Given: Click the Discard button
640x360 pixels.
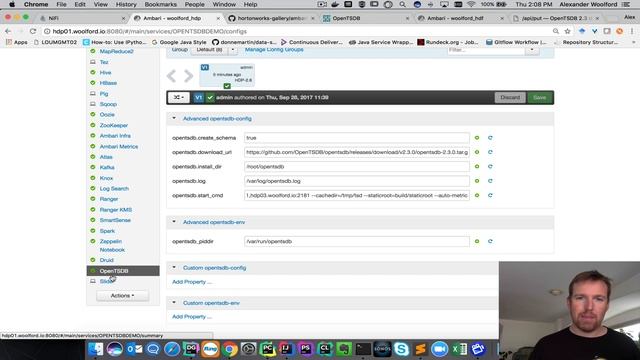Looking at the screenshot, I should tap(510, 98).
